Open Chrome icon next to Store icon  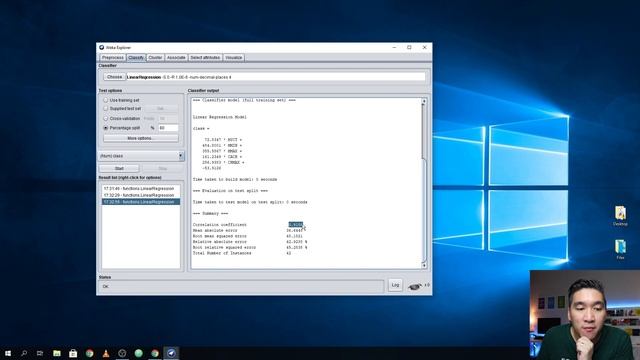click(x=89, y=353)
